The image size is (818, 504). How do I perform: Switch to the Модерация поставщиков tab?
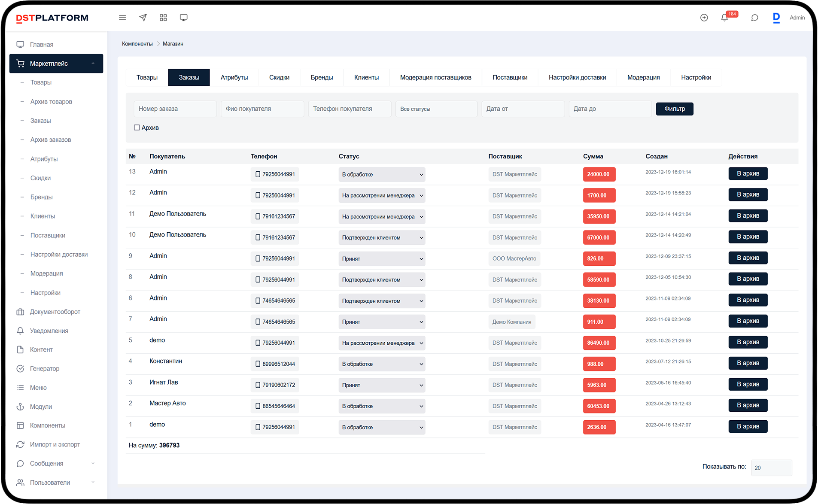pos(435,77)
